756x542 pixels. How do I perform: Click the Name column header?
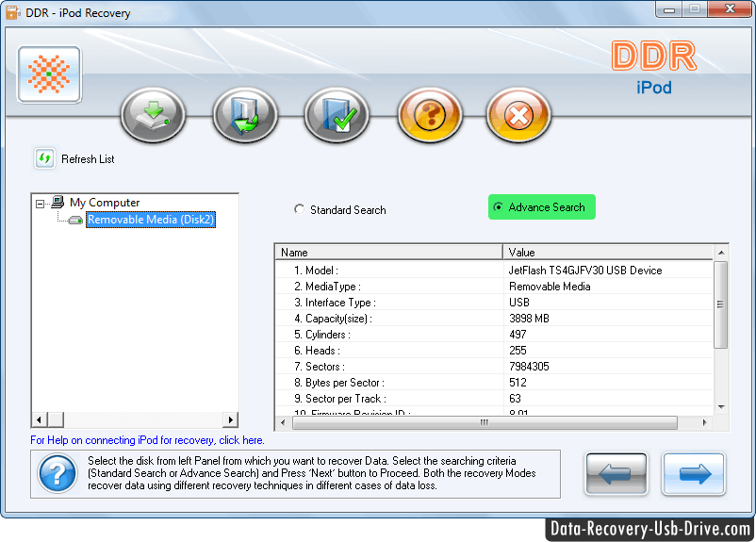[x=388, y=253]
